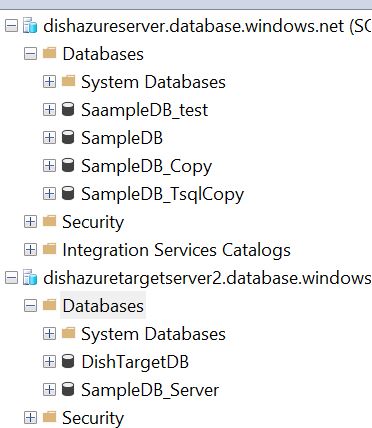Viewport: 372px width, 428px height.
Task: Click the dishazuretargetserver2 server icon
Action: pos(30,278)
